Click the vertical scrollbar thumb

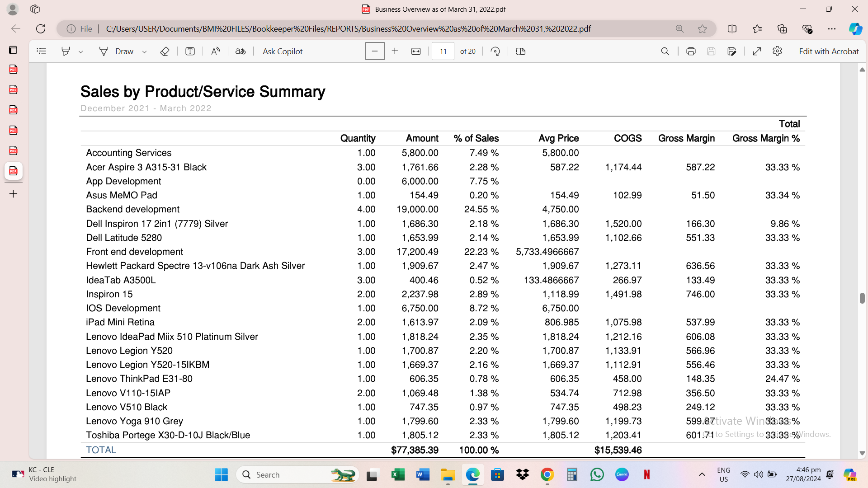click(862, 298)
